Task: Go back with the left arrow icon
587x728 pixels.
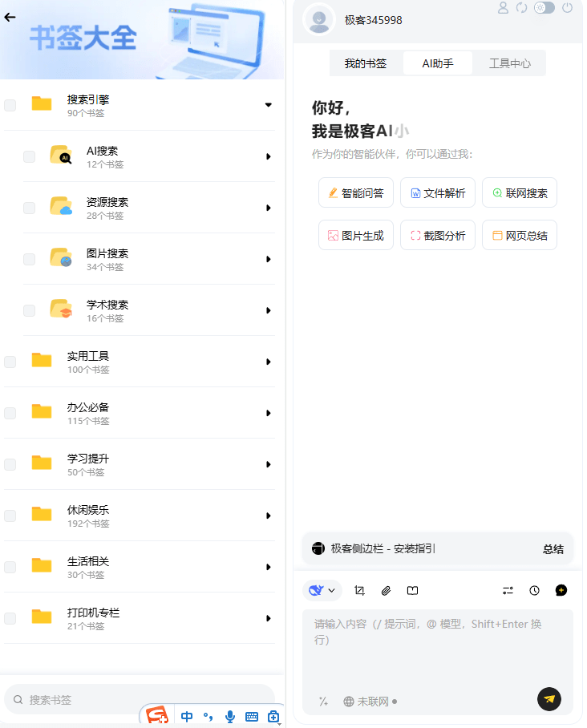Action: [10, 17]
